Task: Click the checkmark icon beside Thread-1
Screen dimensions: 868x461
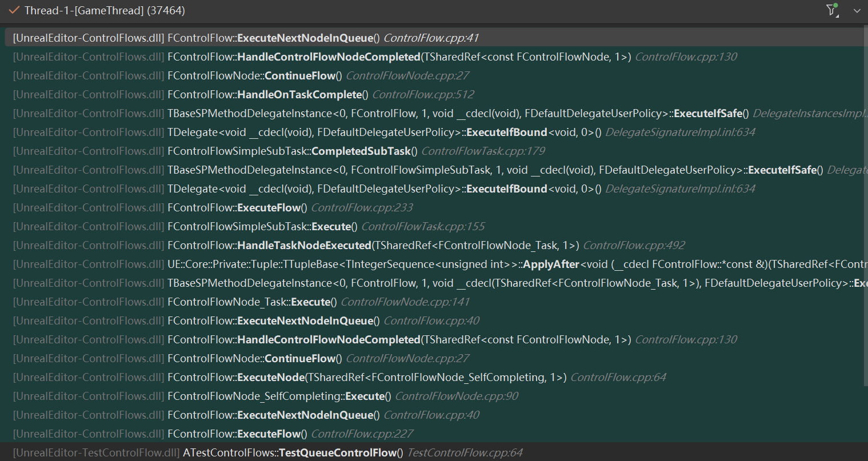Action: pos(14,10)
